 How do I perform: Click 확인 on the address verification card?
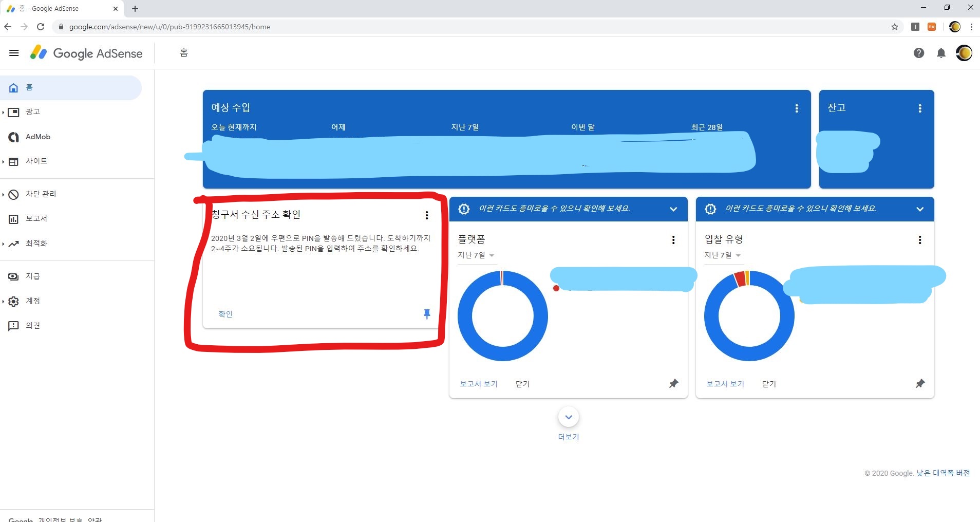(x=225, y=314)
